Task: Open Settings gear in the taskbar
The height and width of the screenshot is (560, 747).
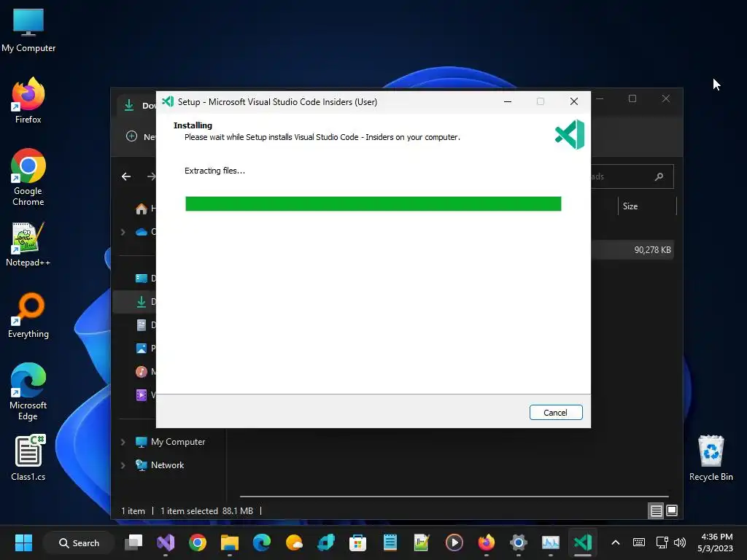Action: click(519, 542)
